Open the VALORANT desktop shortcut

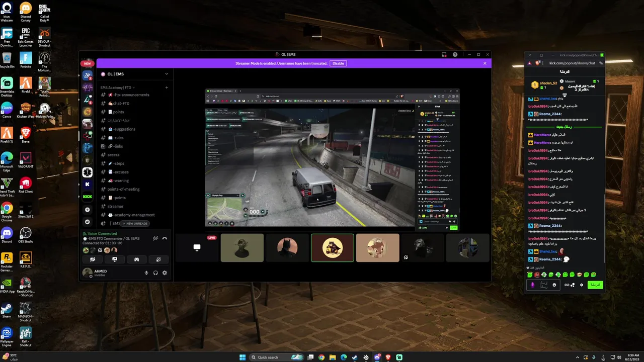tap(26, 160)
